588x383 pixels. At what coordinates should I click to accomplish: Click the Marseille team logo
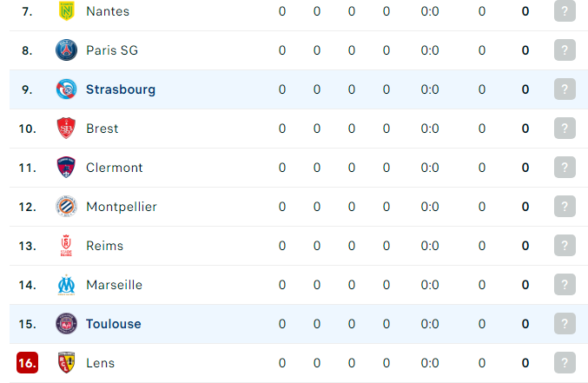click(x=66, y=285)
